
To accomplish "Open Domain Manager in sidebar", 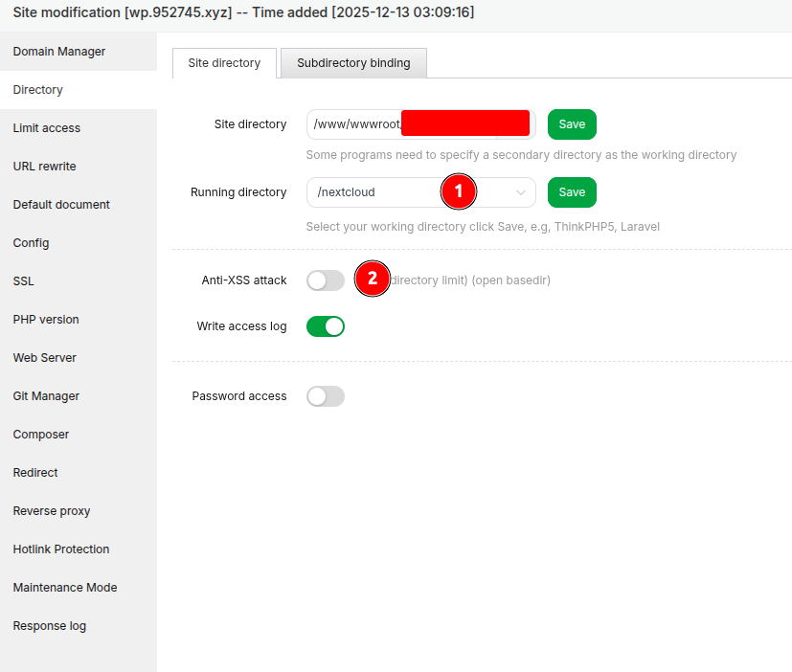I will pyautogui.click(x=59, y=52).
